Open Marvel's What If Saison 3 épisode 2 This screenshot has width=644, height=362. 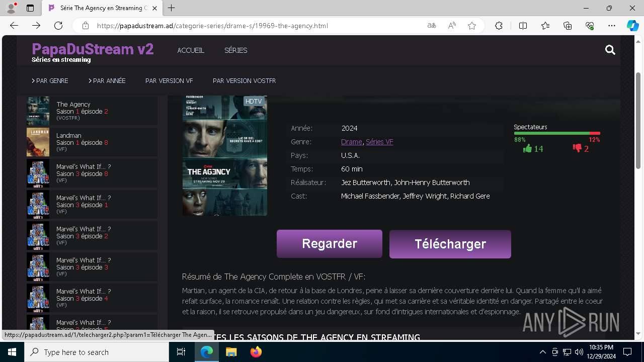point(92,236)
